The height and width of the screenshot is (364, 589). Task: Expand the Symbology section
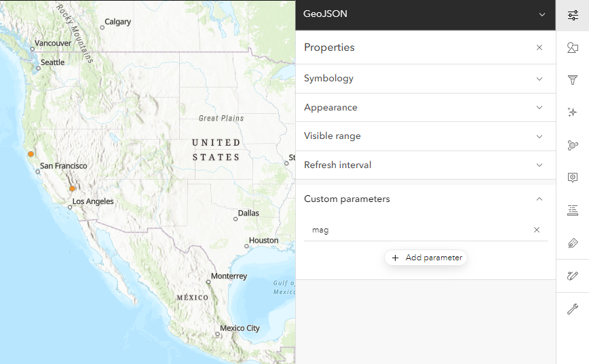425,79
